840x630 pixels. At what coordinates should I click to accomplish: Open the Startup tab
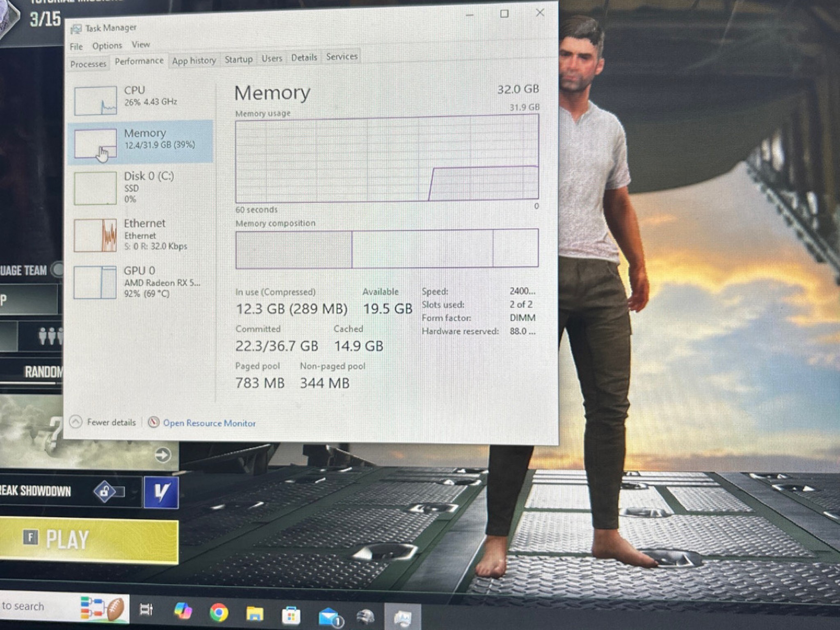[239, 59]
